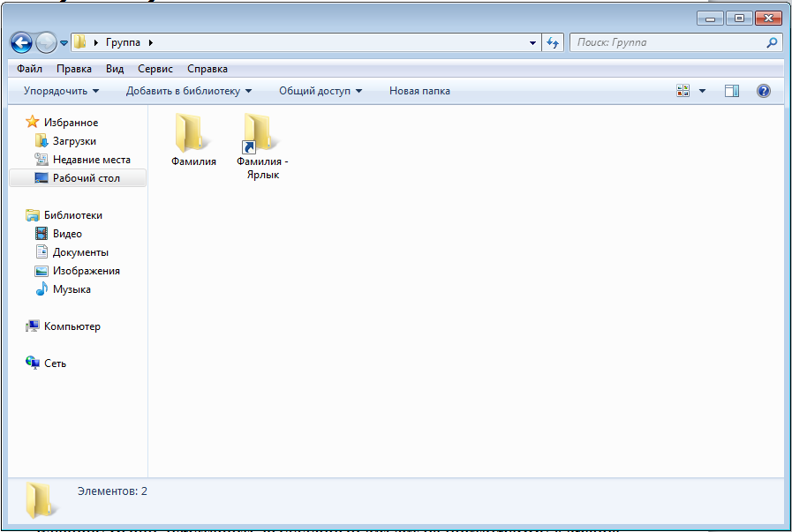Open the Изображения library
792x532 pixels.
87,271
